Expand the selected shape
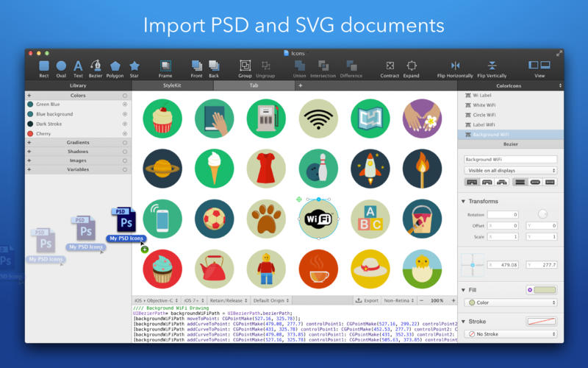 pyautogui.click(x=412, y=69)
